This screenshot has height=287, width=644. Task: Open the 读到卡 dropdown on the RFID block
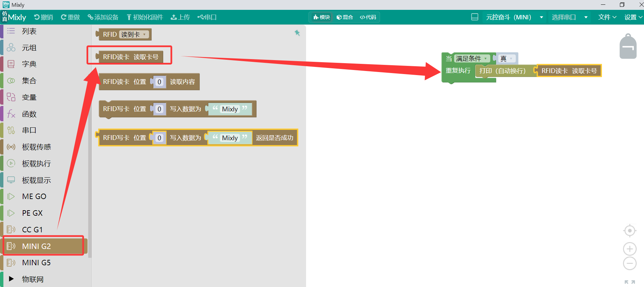tap(134, 34)
